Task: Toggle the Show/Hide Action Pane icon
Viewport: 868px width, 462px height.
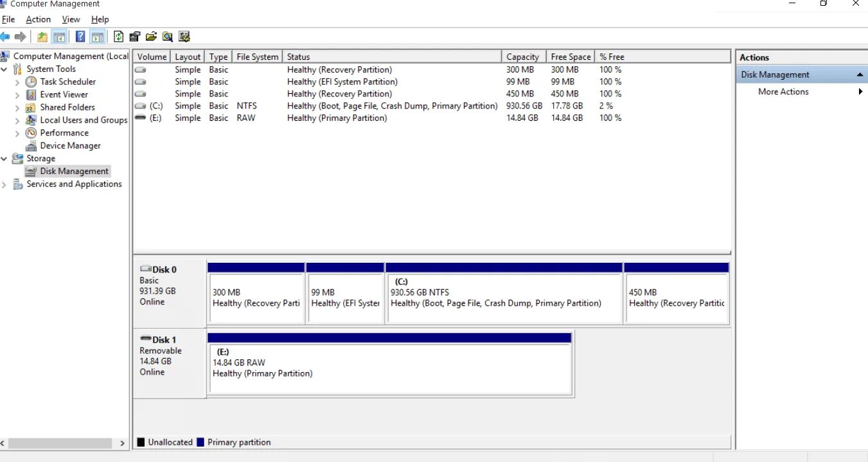Action: click(x=97, y=37)
